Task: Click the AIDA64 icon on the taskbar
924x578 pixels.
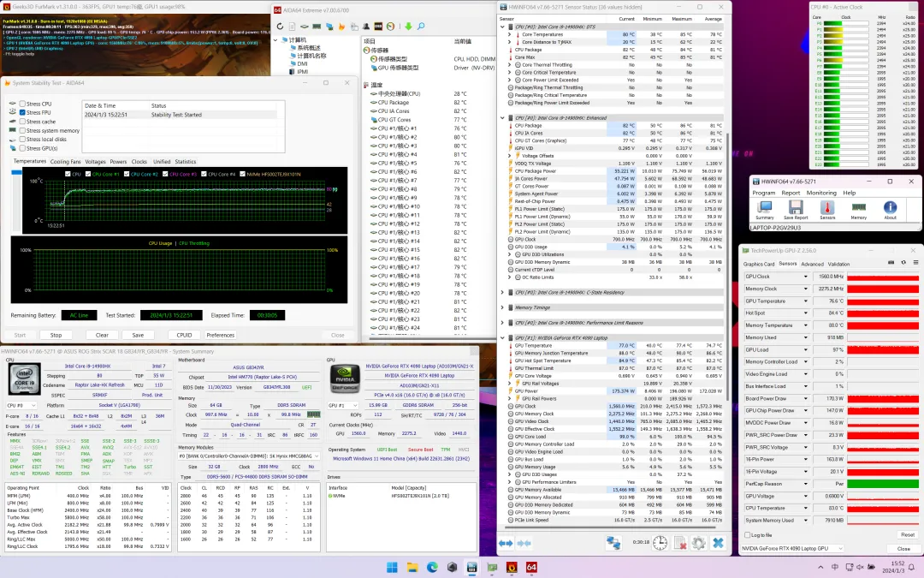Action: (531, 568)
